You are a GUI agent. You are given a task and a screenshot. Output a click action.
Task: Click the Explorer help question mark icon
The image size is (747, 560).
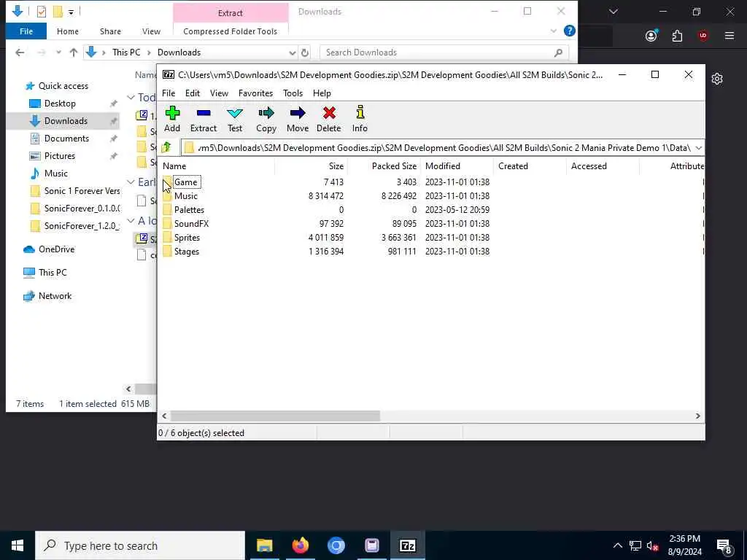569,31
